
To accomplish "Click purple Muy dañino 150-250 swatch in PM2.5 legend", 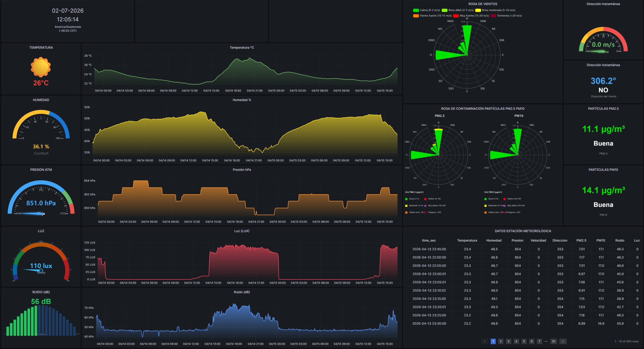I will point(425,206).
